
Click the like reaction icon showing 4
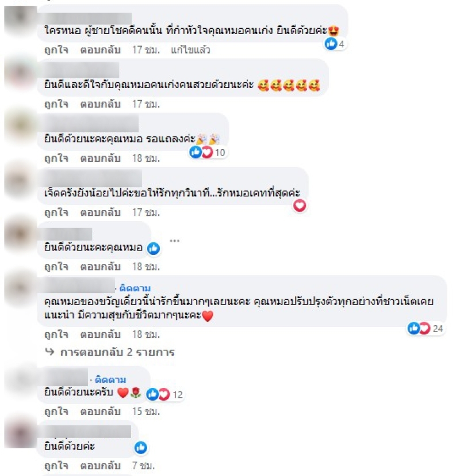[331, 44]
